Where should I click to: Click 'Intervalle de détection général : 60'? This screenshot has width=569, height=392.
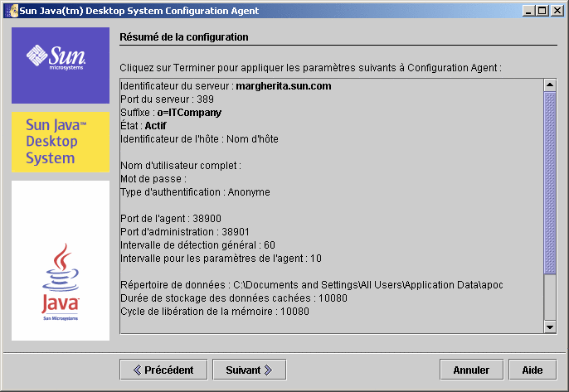point(197,245)
